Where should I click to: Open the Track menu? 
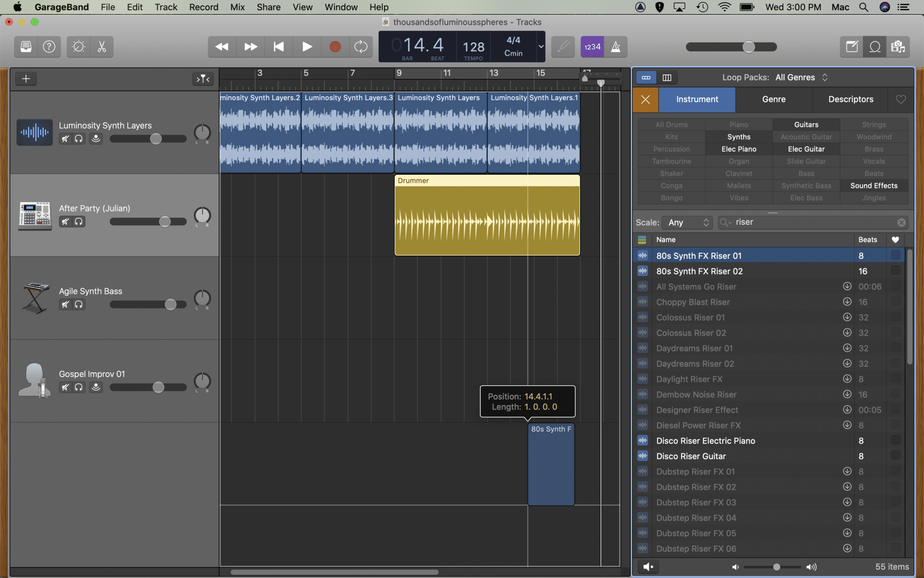[166, 7]
